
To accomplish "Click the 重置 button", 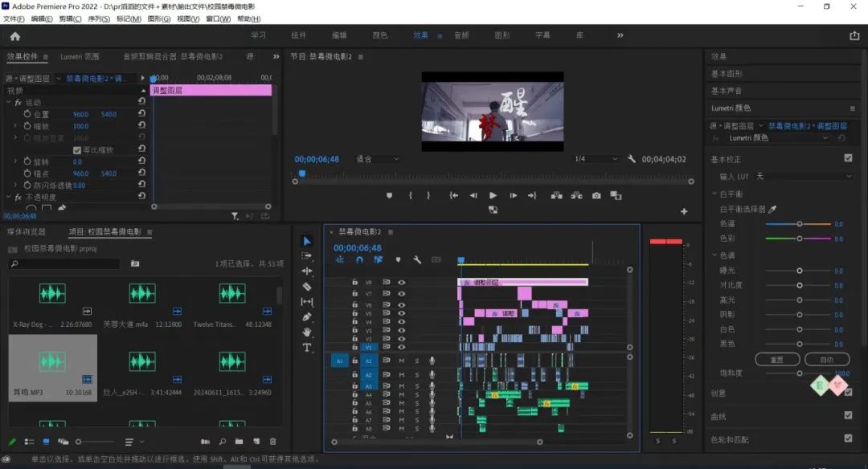I will (x=777, y=360).
